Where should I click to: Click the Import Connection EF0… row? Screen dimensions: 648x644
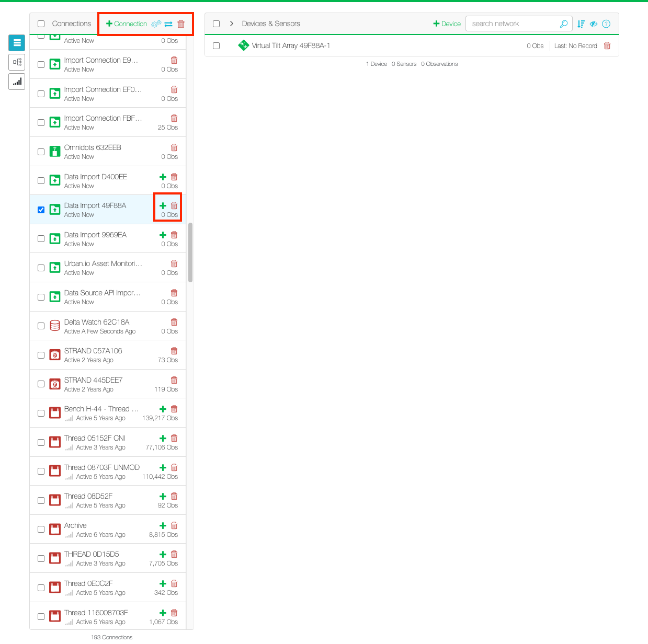click(108, 94)
